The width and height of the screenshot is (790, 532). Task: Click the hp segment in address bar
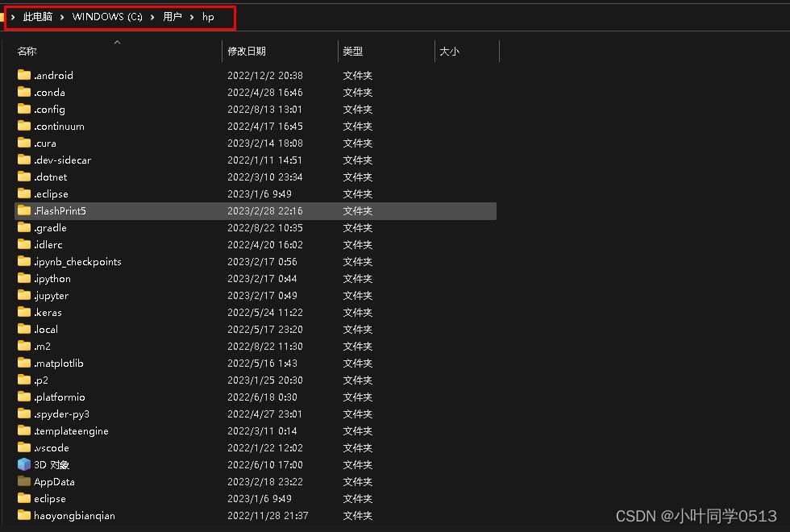(208, 17)
